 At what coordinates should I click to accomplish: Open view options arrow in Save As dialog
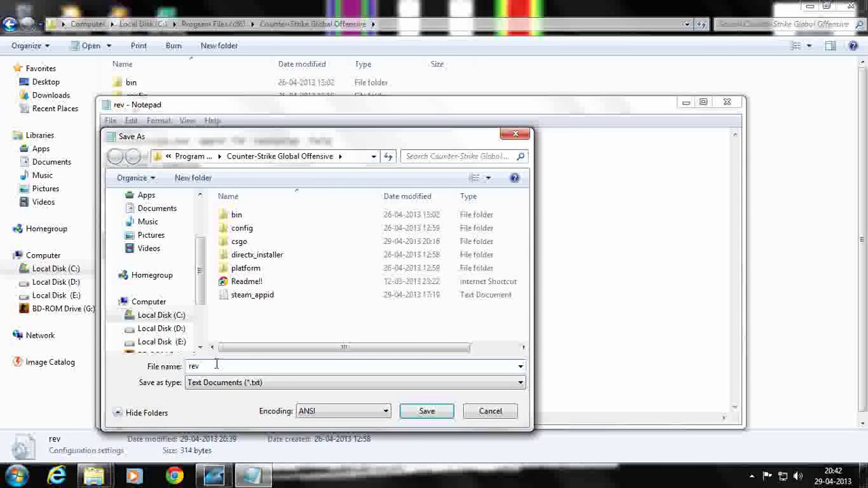point(488,178)
